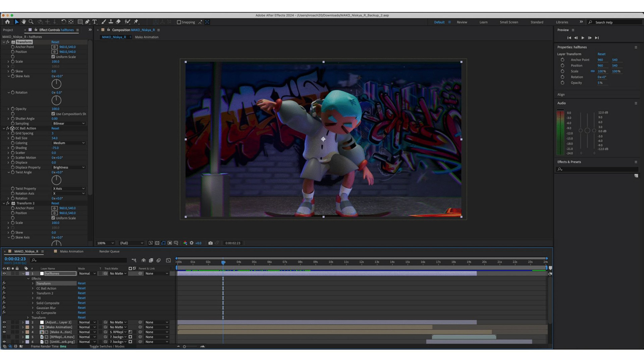Switch to the Render Queue tab
Viewport: 644px width, 362px height.
point(109,251)
